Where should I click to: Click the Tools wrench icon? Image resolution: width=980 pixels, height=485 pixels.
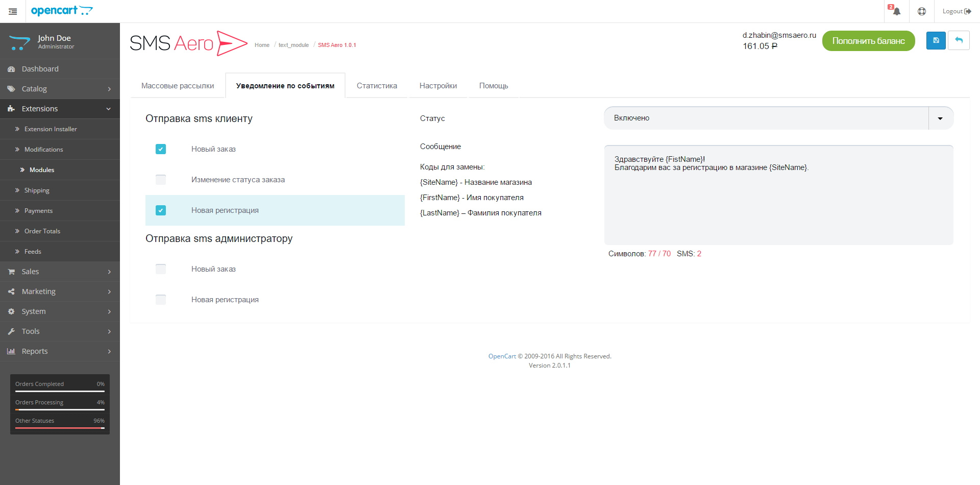coord(11,331)
